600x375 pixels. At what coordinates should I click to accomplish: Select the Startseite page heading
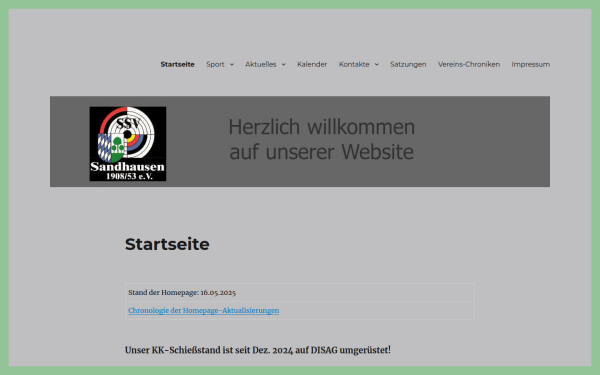pos(167,244)
